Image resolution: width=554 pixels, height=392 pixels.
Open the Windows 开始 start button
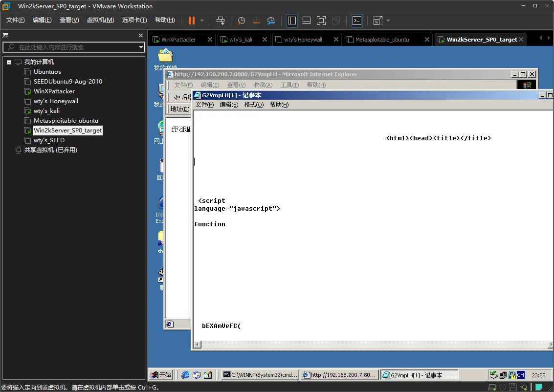coord(161,375)
